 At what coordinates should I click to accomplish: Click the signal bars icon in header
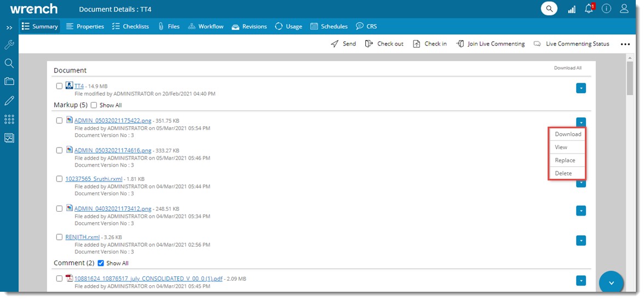click(572, 9)
